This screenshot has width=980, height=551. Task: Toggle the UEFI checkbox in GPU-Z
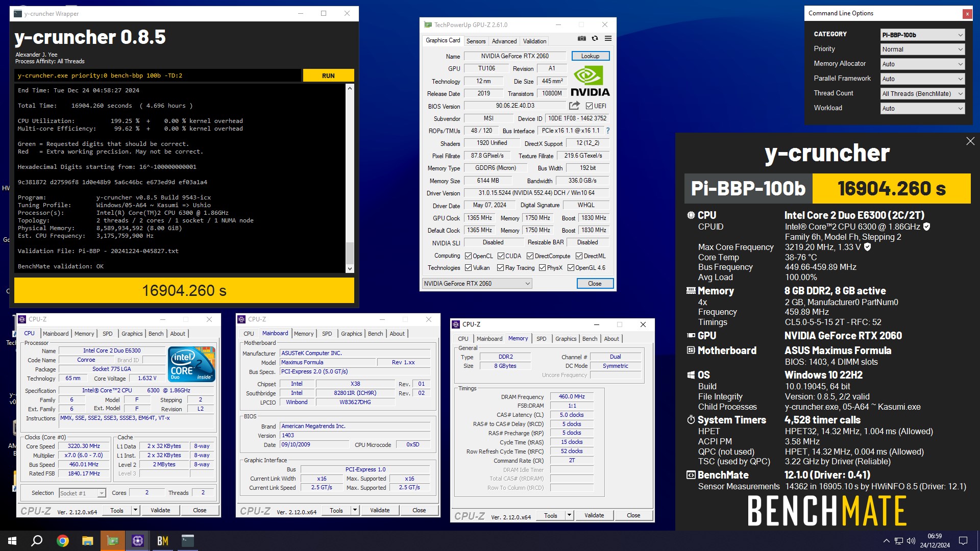590,106
